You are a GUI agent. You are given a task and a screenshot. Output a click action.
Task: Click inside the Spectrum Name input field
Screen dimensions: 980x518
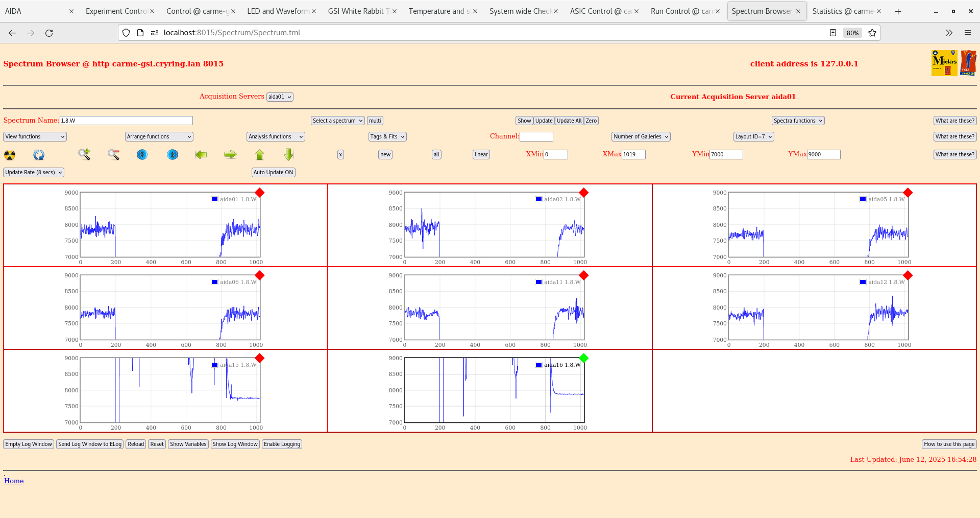tap(126, 121)
